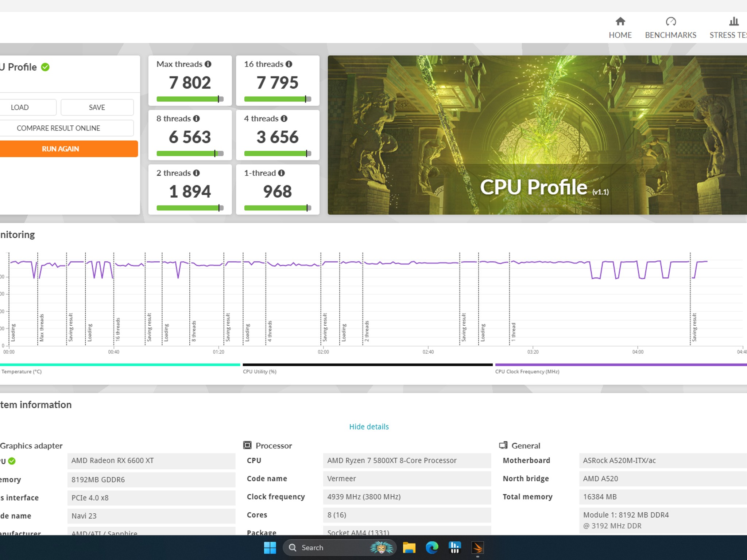This screenshot has height=560, width=747.
Task: Click info icon next to 2 threads
Action: pos(196,173)
